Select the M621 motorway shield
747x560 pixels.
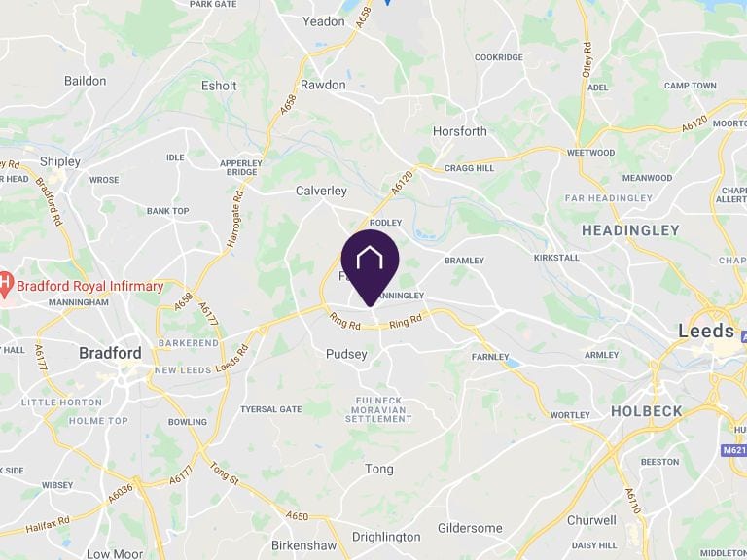tap(733, 450)
